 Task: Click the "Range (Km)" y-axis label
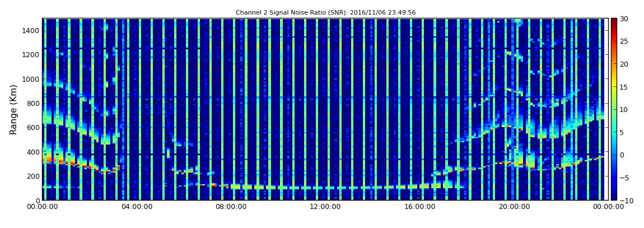(x=13, y=110)
